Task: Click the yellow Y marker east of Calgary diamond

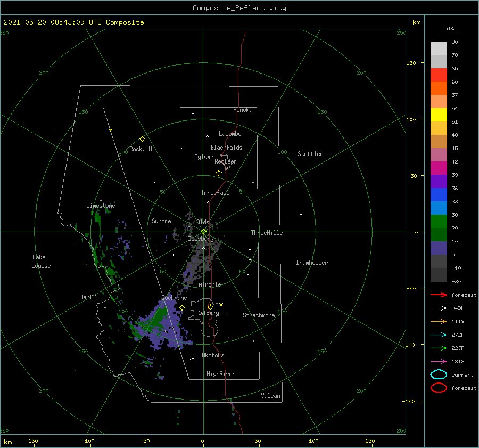Action: click(x=221, y=305)
